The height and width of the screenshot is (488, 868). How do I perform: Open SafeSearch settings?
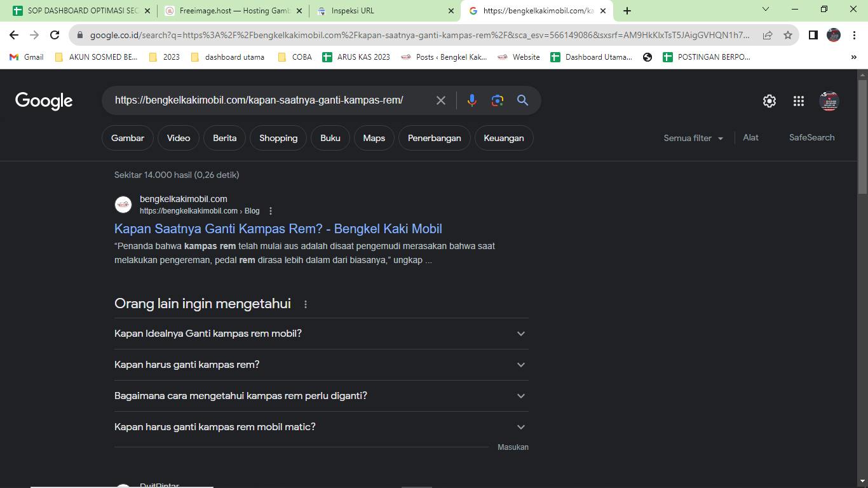pyautogui.click(x=812, y=137)
